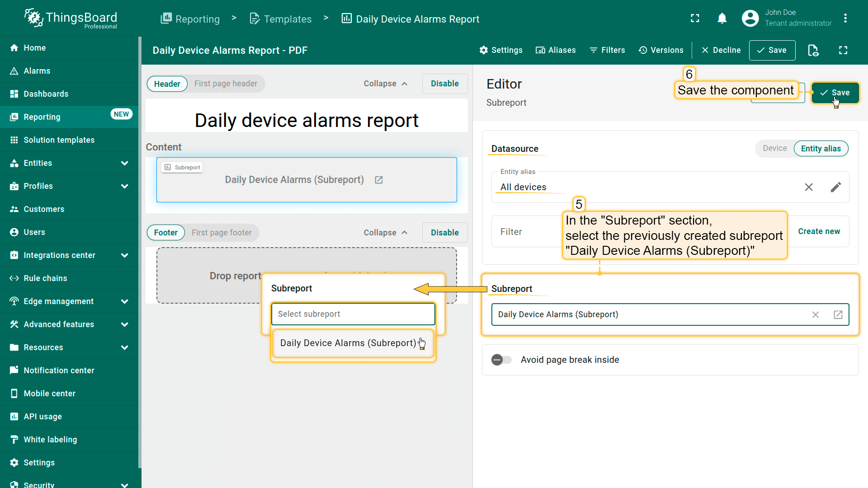
Task: Click the edit pencil for entity alias
Action: 835,187
